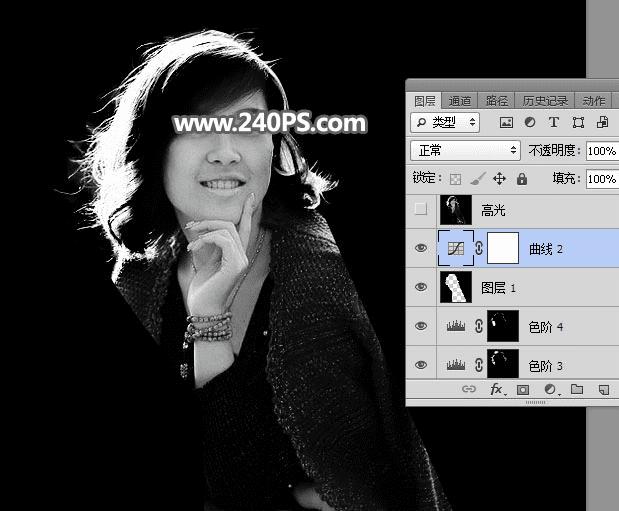Filter layers by type (T) icon
Viewport: 619px width, 511px height.
pos(554,122)
